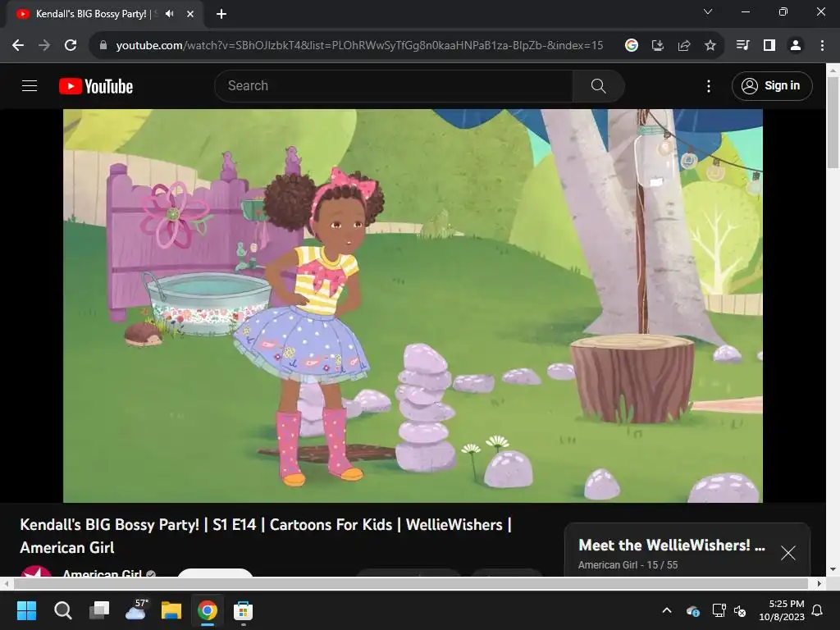Open YouTube settings three-dot menu
Viewport: 840px width, 630px height.
pyautogui.click(x=709, y=85)
